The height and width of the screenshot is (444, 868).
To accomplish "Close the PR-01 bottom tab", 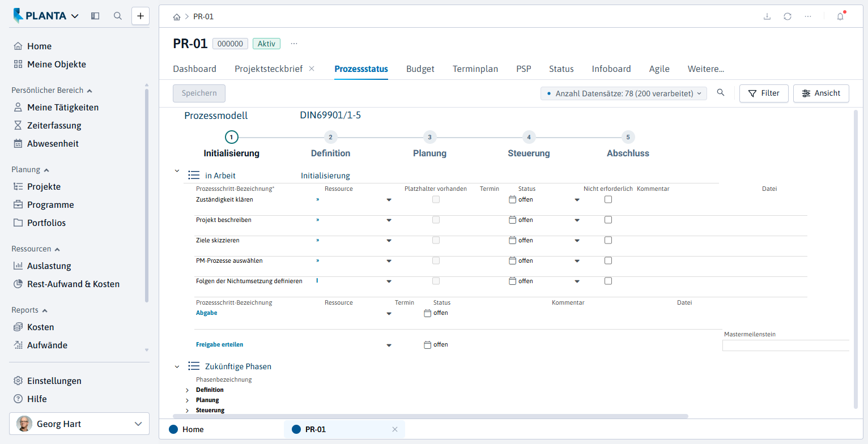I will click(x=395, y=429).
